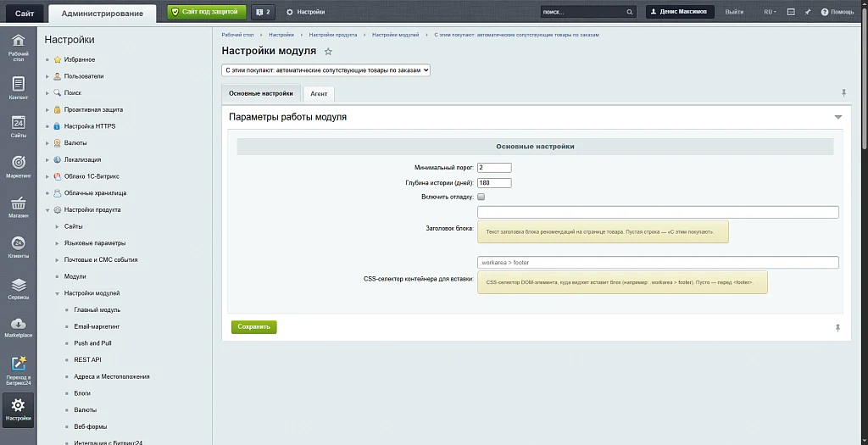Viewport: 868px width, 445px height.
Task: Open Сервисы section in sidebar
Action: (x=19, y=288)
